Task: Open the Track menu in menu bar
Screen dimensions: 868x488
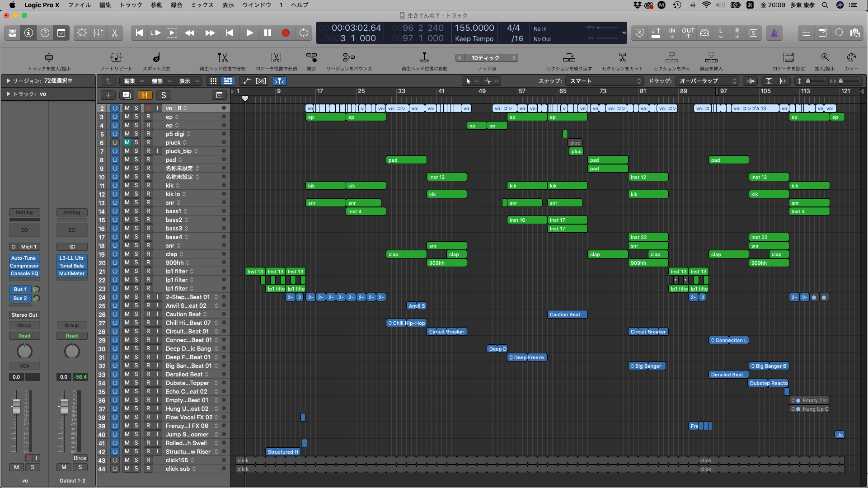Action: point(131,5)
